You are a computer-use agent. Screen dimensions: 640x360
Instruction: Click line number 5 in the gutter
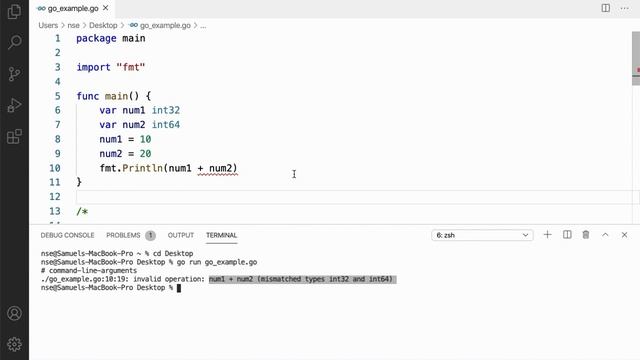click(x=58, y=96)
